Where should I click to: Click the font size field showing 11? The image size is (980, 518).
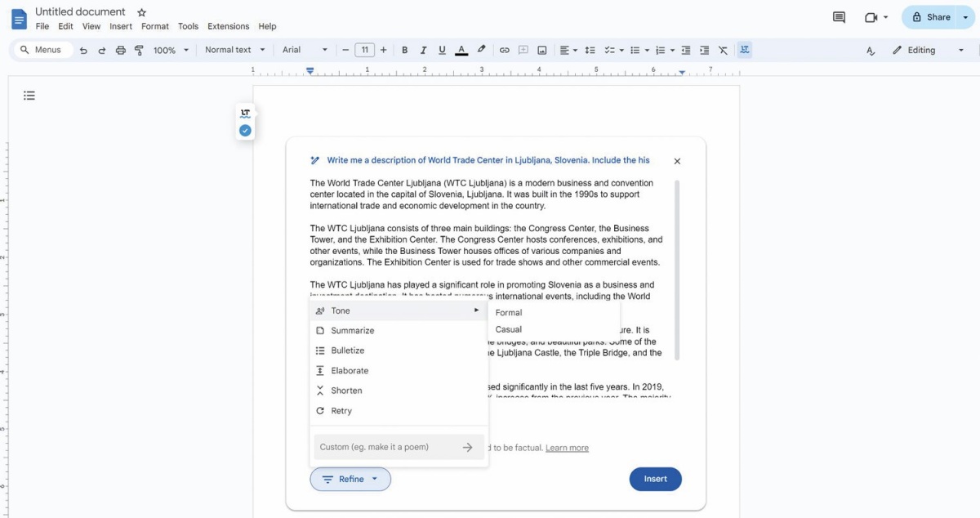(364, 50)
